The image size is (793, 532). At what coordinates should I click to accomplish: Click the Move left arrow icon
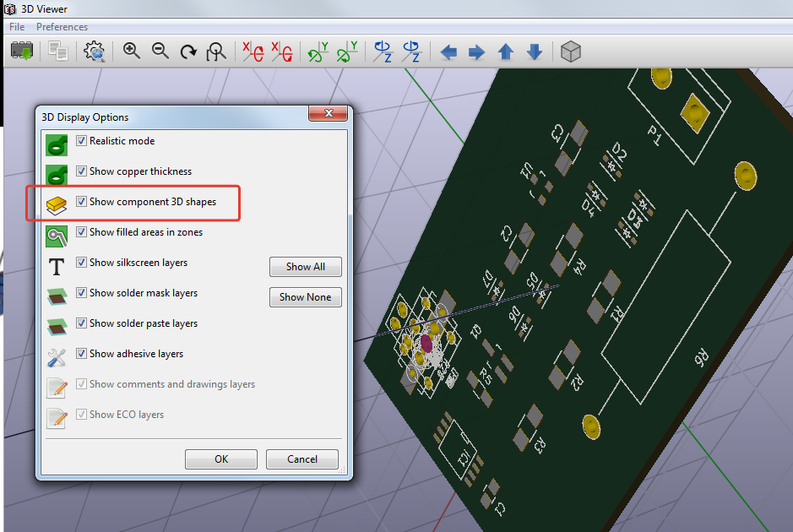click(x=448, y=52)
